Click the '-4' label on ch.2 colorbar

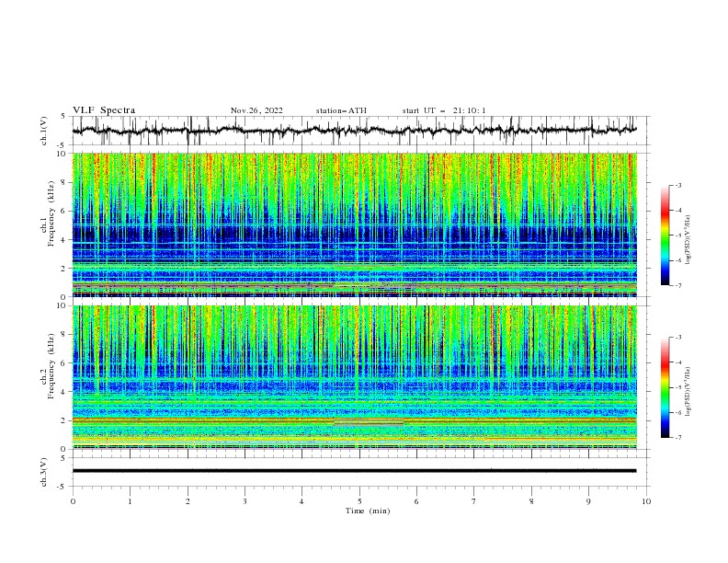[x=678, y=362]
